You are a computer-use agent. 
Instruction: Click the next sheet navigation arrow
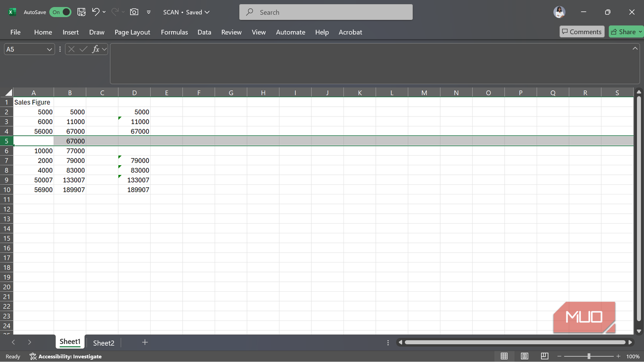click(29, 342)
